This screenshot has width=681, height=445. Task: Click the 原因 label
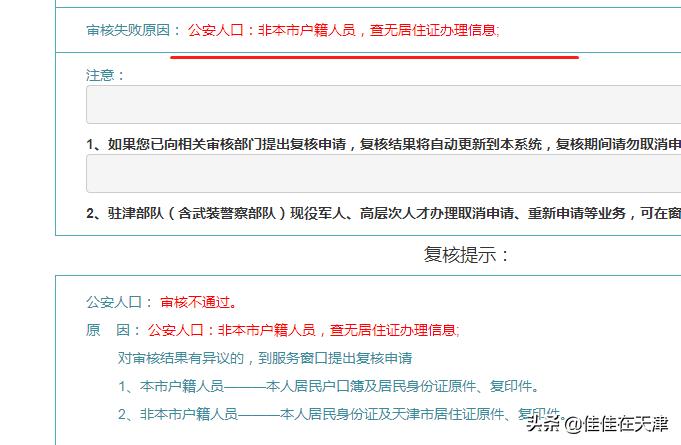tap(113, 330)
